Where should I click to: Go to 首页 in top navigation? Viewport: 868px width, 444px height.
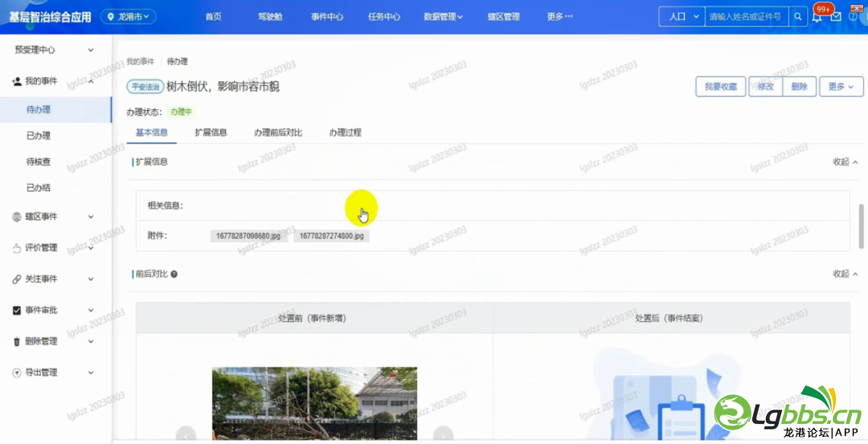pos(213,17)
